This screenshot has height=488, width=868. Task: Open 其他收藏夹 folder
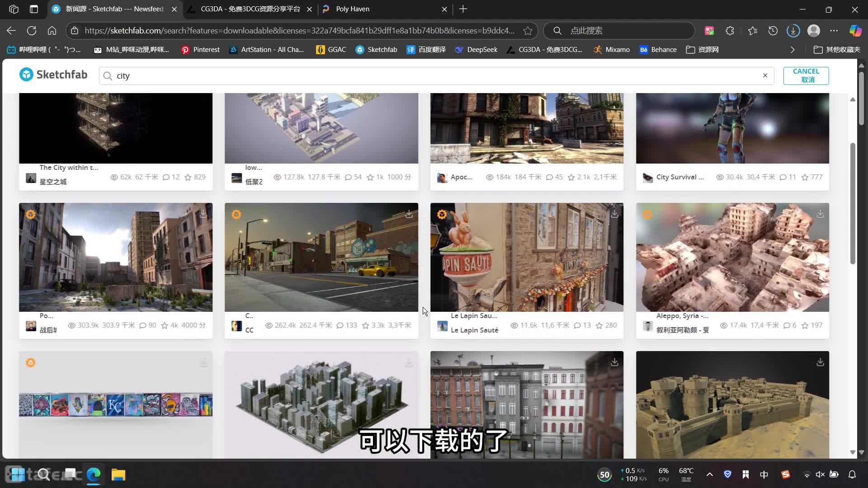coord(837,50)
